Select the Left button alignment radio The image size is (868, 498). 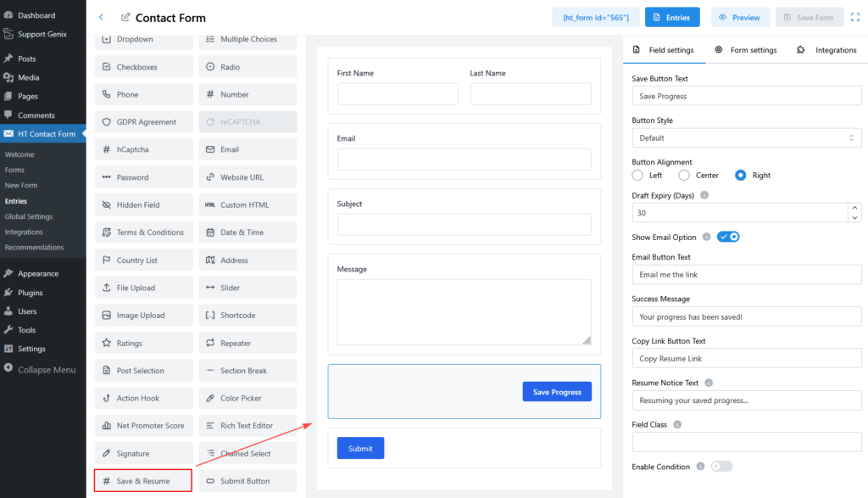tap(638, 176)
